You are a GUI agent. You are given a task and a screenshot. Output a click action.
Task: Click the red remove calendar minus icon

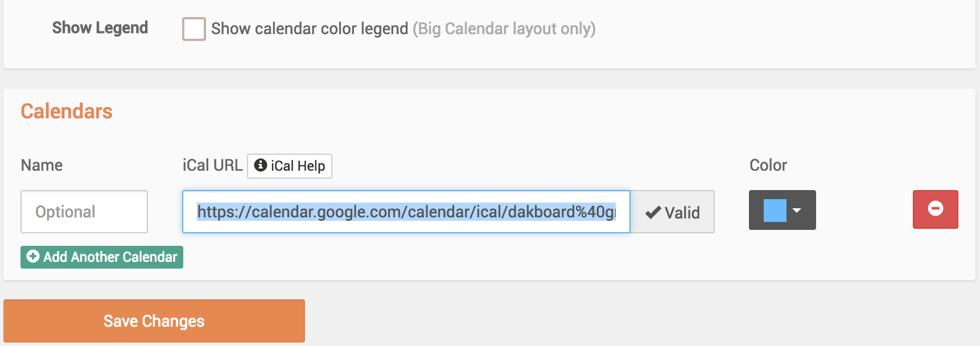tap(935, 209)
